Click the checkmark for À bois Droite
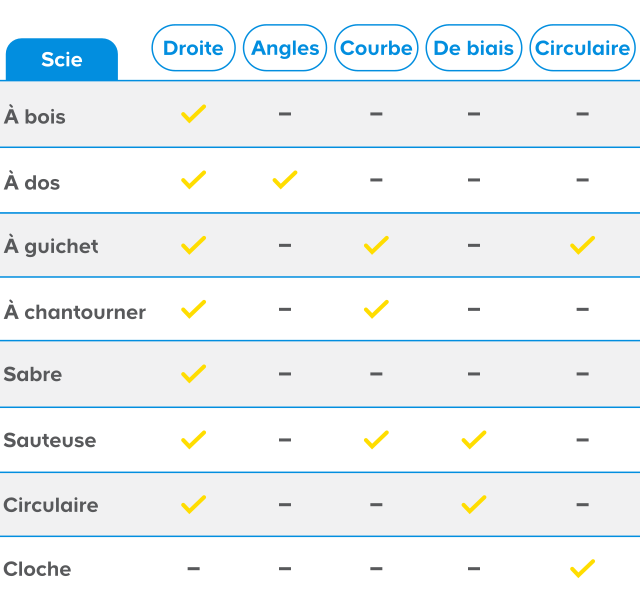The width and height of the screenshot is (640, 600). point(193,114)
